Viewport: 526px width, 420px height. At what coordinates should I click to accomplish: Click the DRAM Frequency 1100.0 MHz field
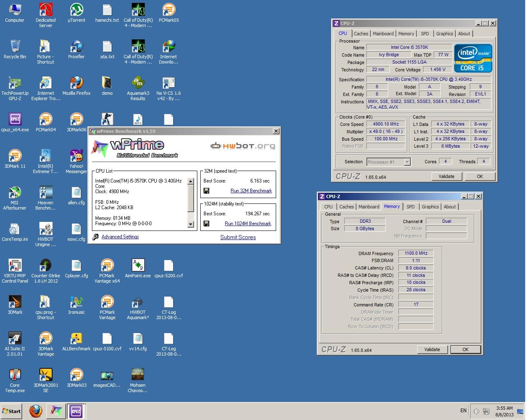point(416,253)
